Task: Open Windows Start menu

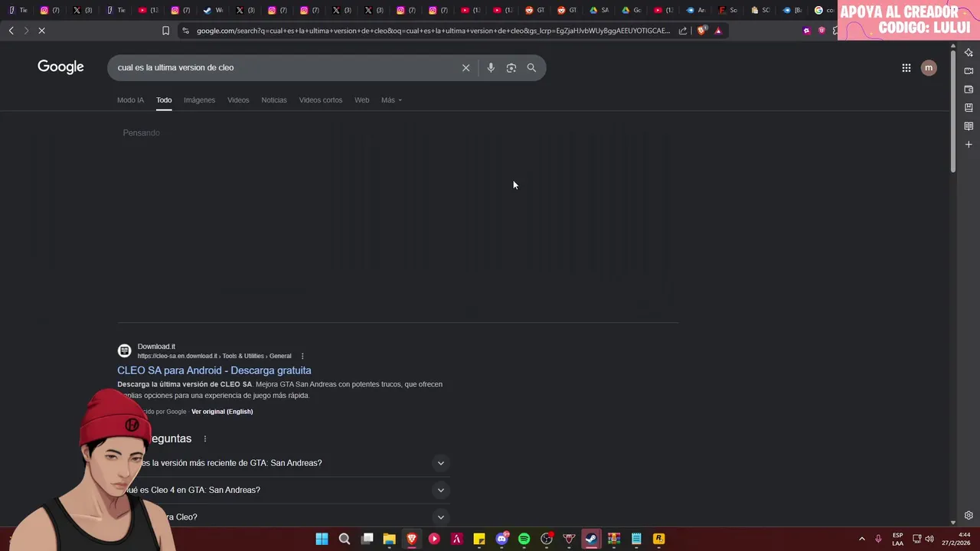Action: pos(322,539)
